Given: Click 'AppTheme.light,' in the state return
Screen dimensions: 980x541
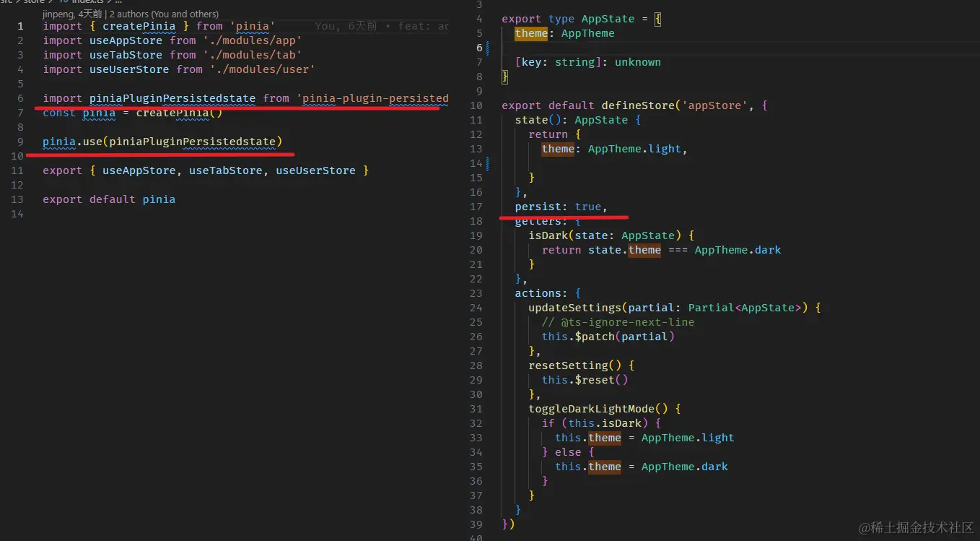Looking at the screenshot, I should click(x=638, y=149).
